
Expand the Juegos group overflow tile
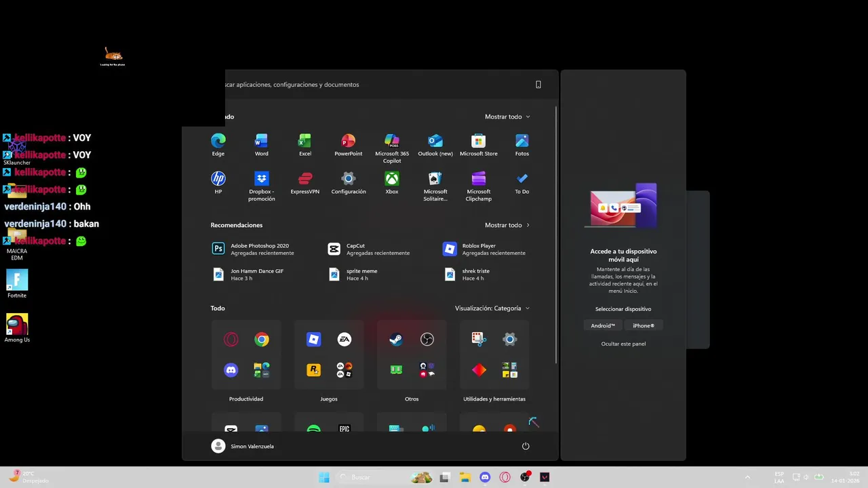pos(344,370)
